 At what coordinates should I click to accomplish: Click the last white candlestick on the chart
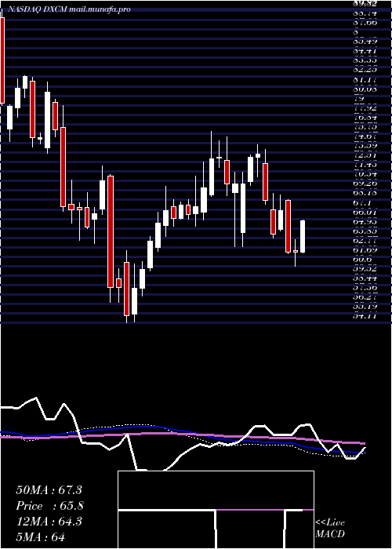pos(303,236)
